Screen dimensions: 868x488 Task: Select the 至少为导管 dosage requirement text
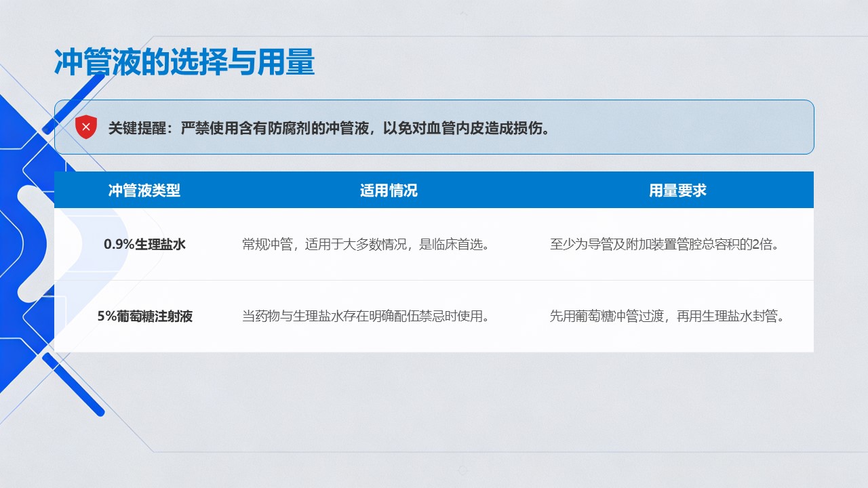[665, 244]
